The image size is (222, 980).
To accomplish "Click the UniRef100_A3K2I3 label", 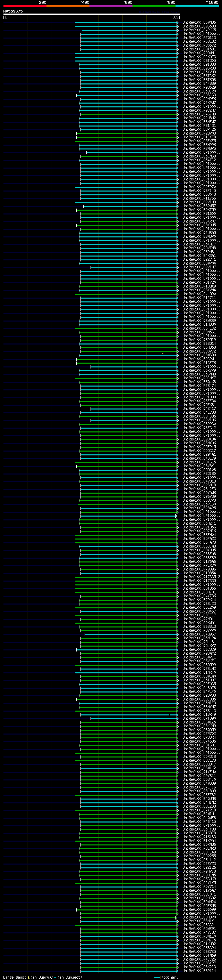I will 199,967.
